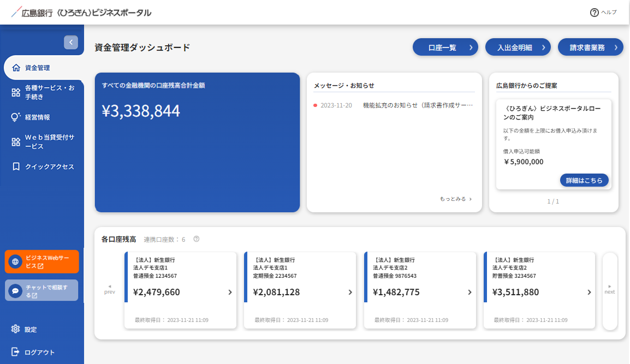Click the bookmark icon beside クイックアクセス
Image resolution: width=630 pixels, height=364 pixels.
pos(16,166)
